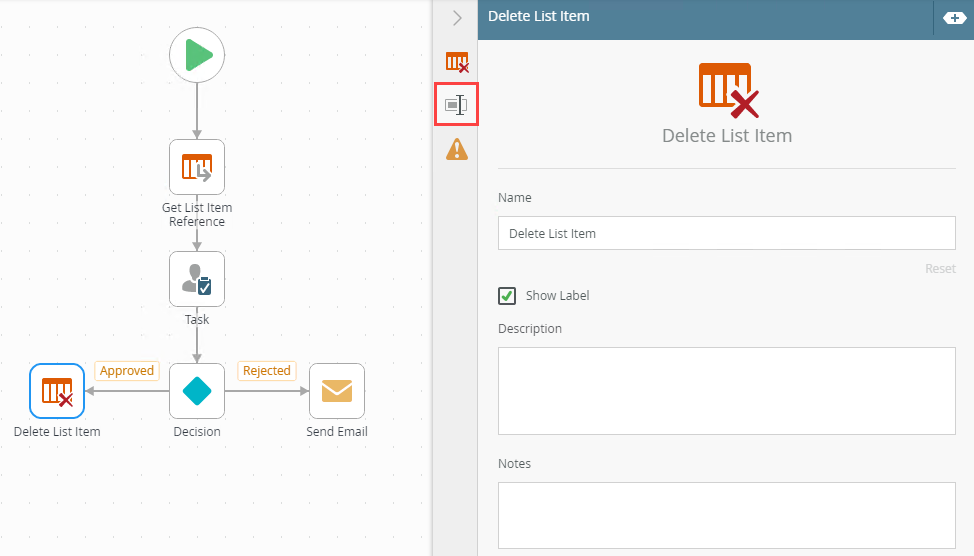This screenshot has width=974, height=556.
Task: Click into the Notes text area
Action: click(726, 516)
